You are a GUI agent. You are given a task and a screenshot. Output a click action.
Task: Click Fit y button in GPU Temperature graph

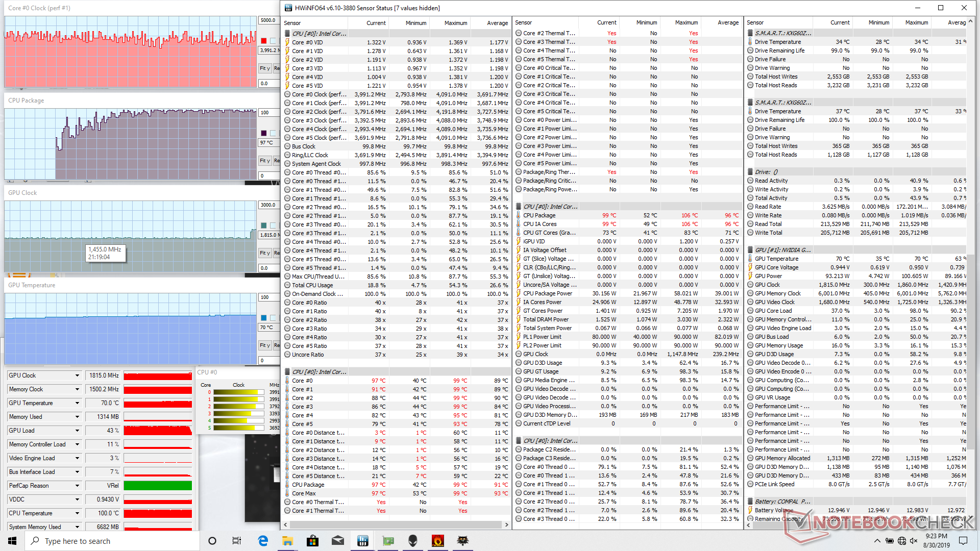pos(265,345)
